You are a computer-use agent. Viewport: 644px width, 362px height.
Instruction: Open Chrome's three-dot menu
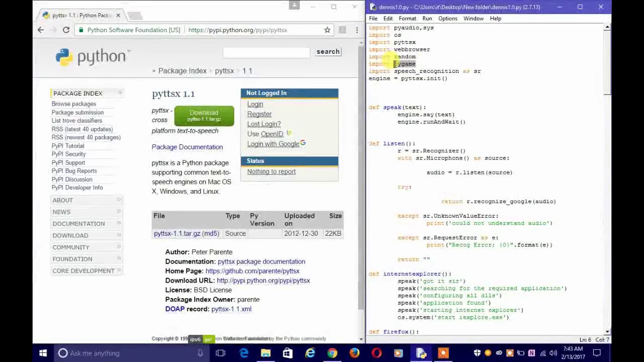(x=357, y=30)
